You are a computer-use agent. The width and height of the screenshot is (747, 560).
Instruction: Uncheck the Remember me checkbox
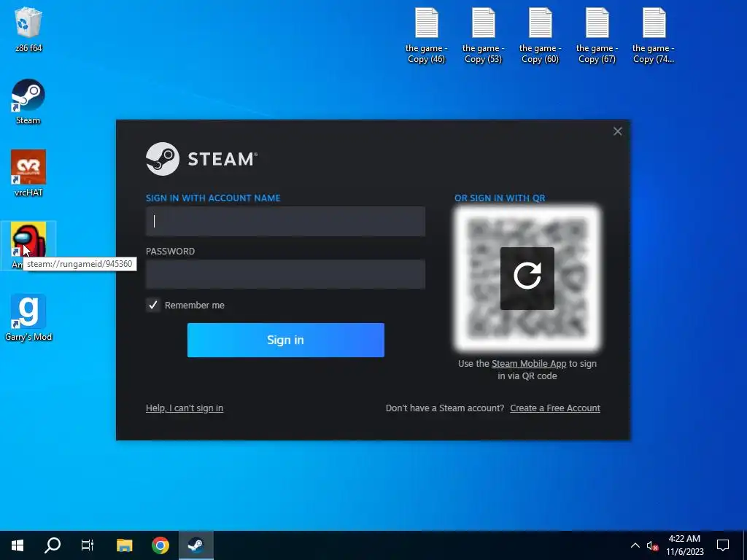[x=153, y=306]
